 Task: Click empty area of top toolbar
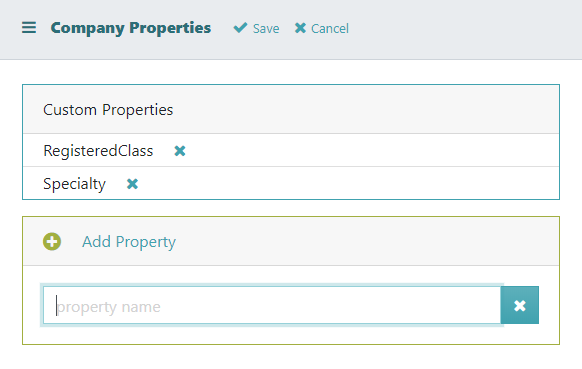click(464, 29)
